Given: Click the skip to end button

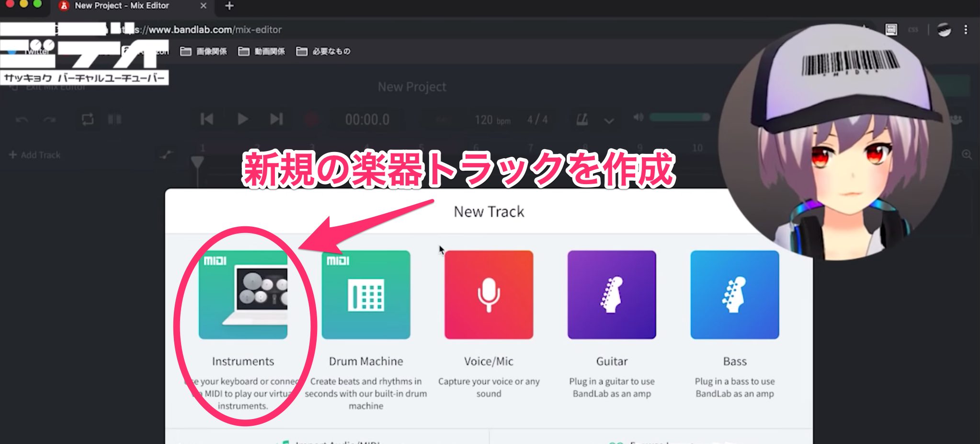Looking at the screenshot, I should click(x=276, y=119).
